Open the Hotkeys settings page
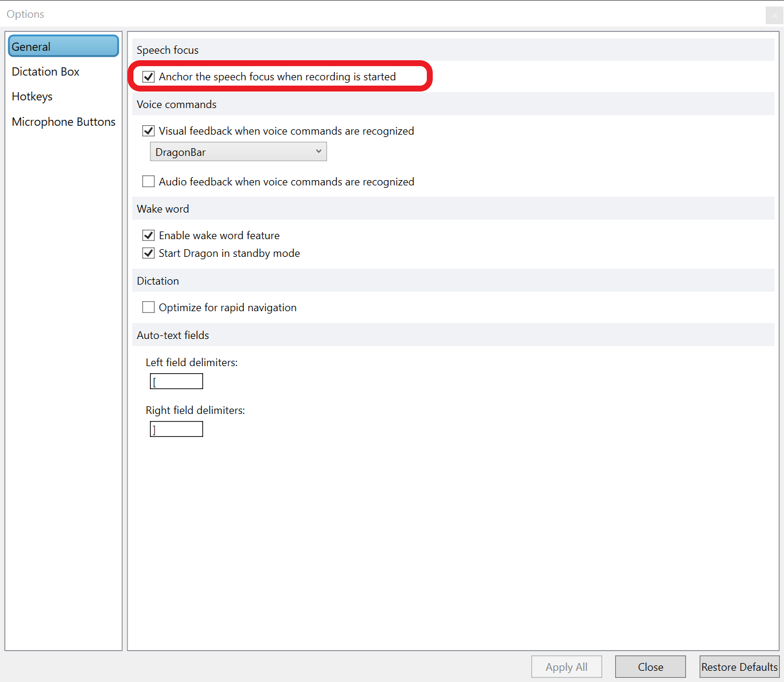784x682 pixels. 32,96
